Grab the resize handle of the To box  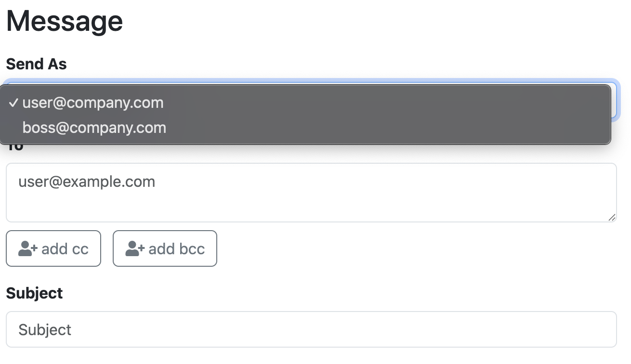(612, 217)
